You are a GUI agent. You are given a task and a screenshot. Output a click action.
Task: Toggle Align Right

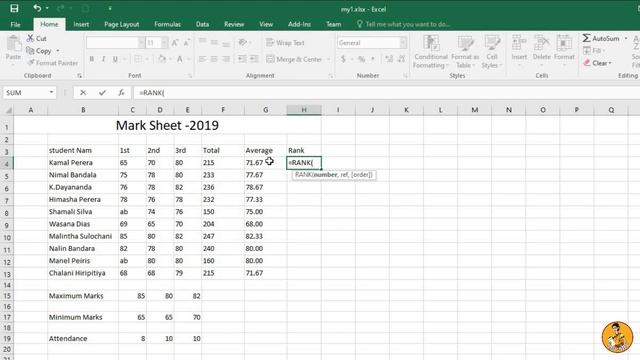pyautogui.click(x=226, y=59)
